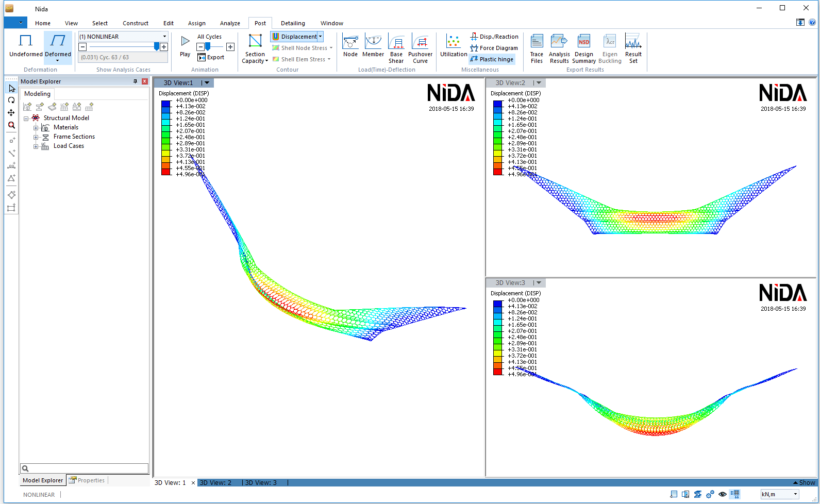Pin the Model Explorer panel

(x=136, y=81)
